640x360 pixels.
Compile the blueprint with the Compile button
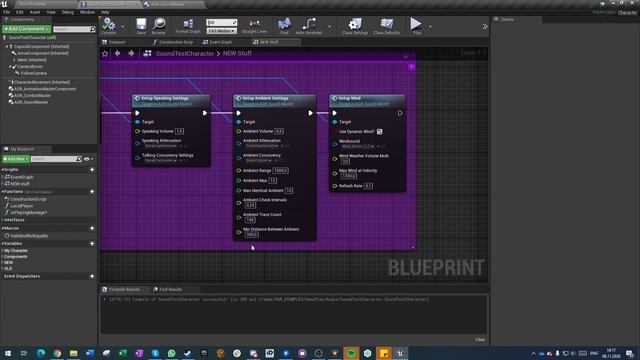pyautogui.click(x=109, y=25)
